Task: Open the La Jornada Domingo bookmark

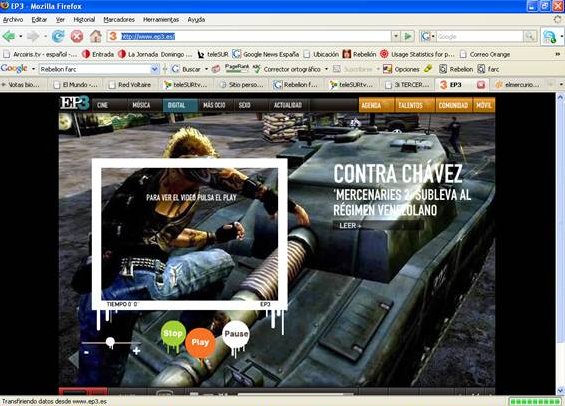Action: tap(155, 54)
